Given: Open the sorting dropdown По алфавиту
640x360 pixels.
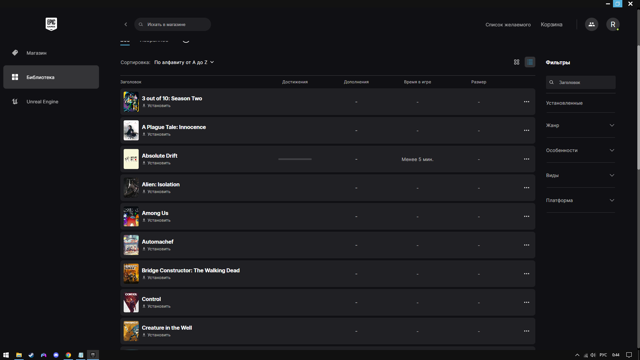Looking at the screenshot, I should click(x=184, y=62).
